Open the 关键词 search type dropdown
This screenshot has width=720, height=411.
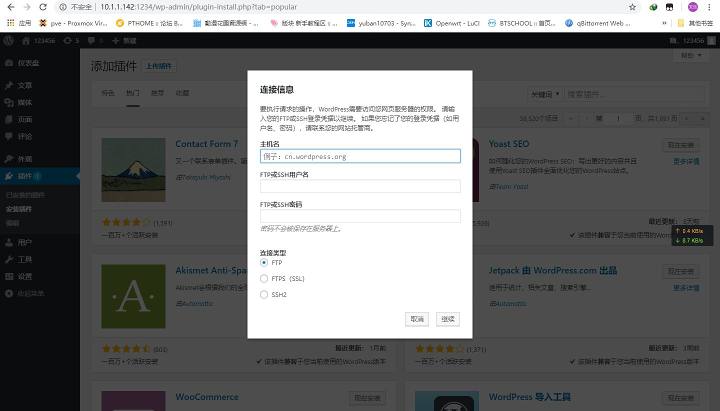click(545, 94)
